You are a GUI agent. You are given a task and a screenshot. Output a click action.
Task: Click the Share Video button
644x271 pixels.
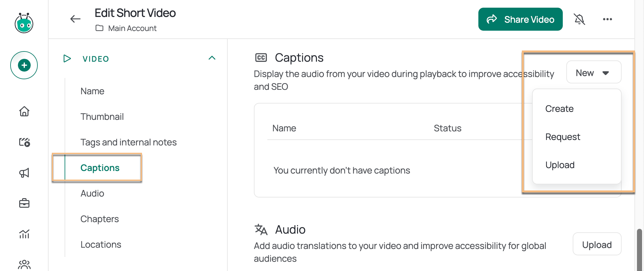coord(521,19)
